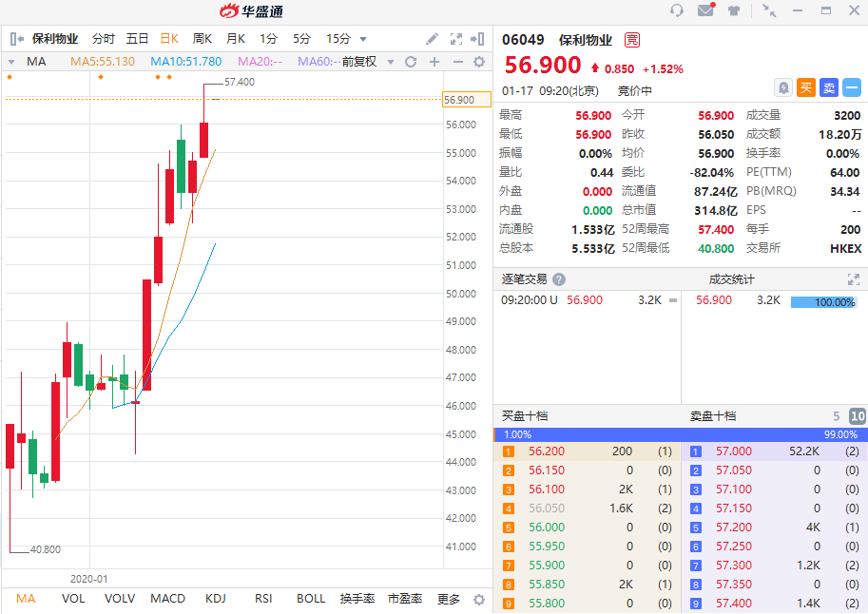Image resolution: width=868 pixels, height=614 pixels.
Task: Click the 买盘十档 header
Action: 524,416
